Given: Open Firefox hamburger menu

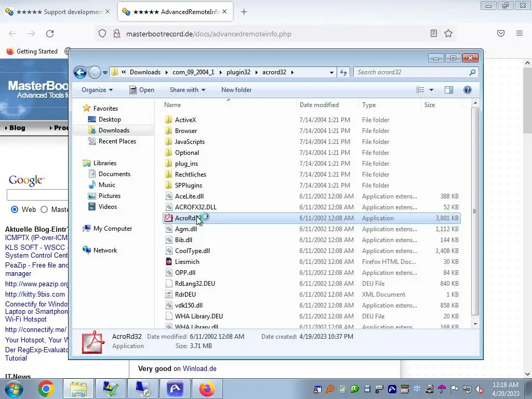Looking at the screenshot, I should click(x=519, y=33).
